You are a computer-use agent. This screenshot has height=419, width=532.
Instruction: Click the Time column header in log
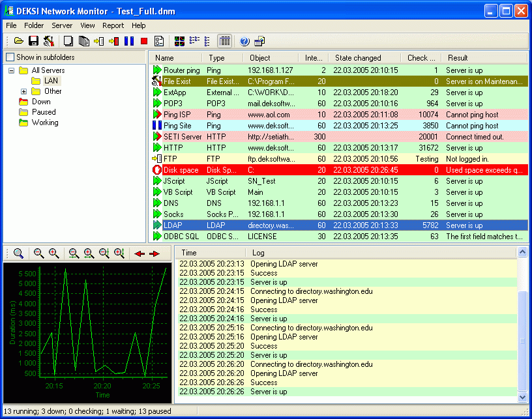(x=211, y=253)
